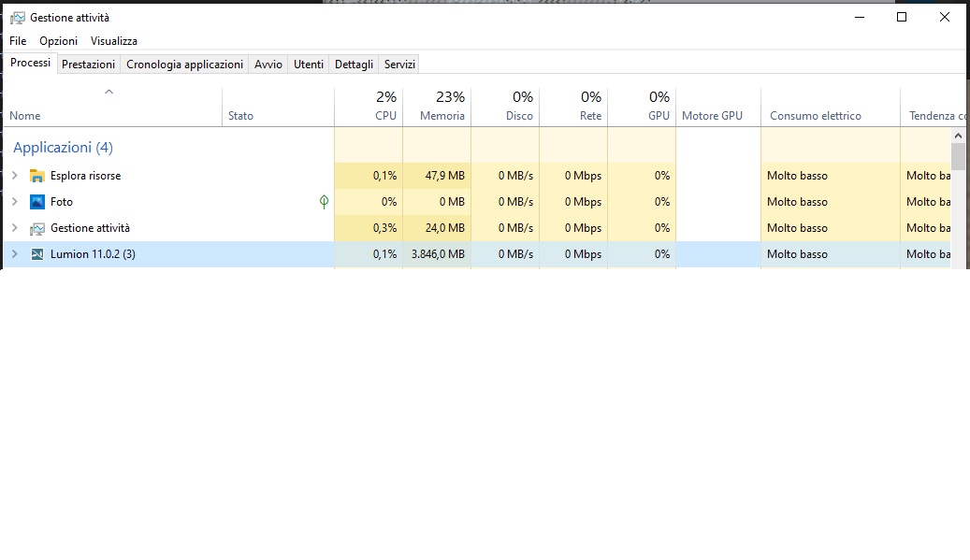Select the Applicazioni (4) group header

tap(63, 148)
